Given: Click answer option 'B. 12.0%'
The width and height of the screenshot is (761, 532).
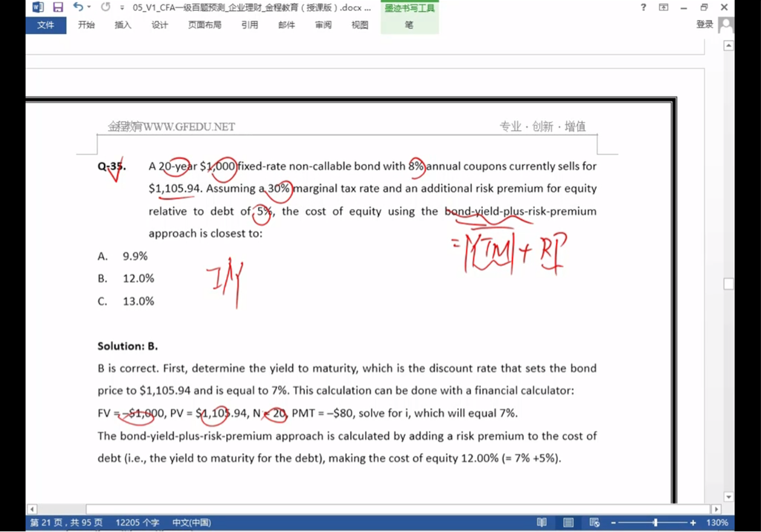Looking at the screenshot, I should tap(126, 279).
